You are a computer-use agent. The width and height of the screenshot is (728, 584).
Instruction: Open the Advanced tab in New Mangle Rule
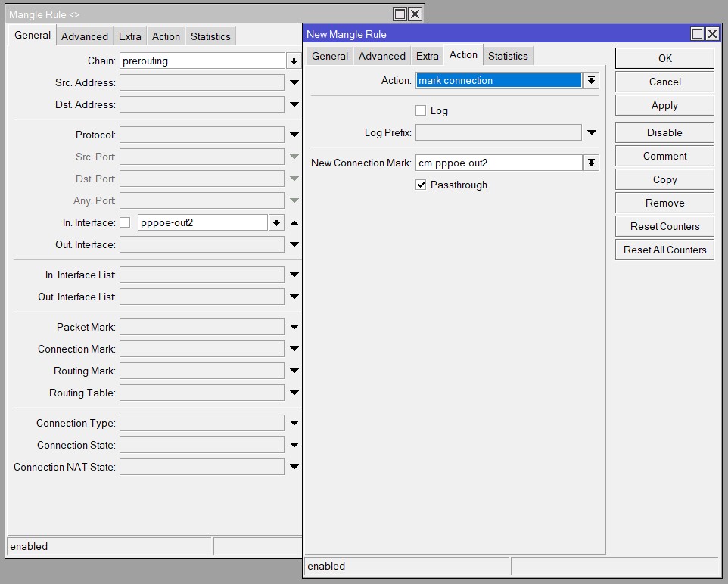click(381, 56)
